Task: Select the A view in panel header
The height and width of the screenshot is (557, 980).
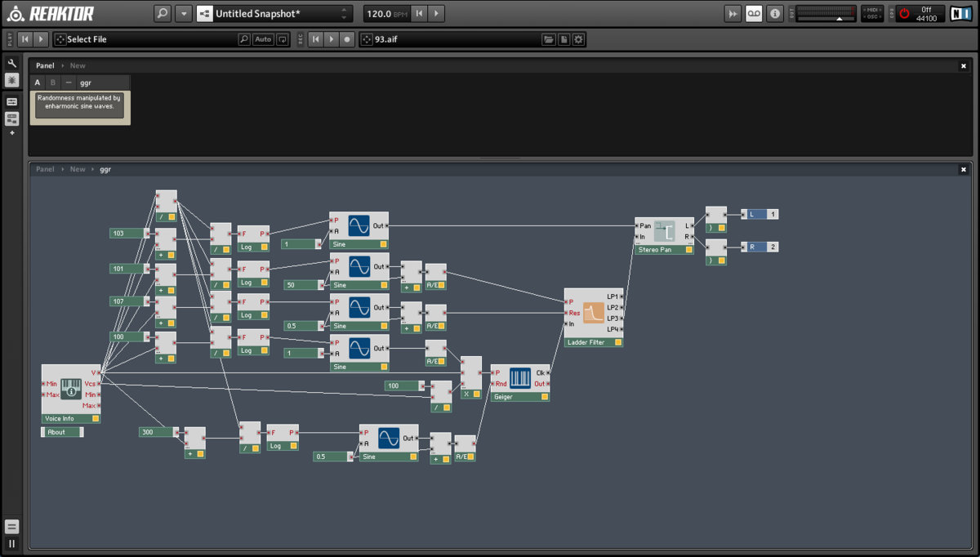Action: click(38, 82)
